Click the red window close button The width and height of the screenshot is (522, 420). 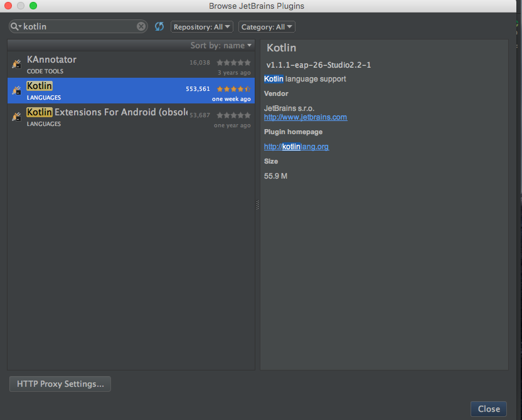tap(8, 6)
